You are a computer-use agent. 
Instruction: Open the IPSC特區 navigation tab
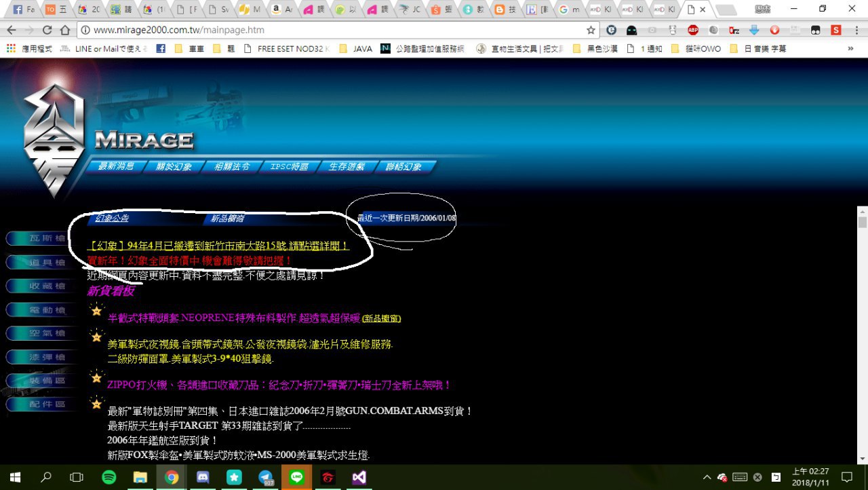click(x=289, y=167)
